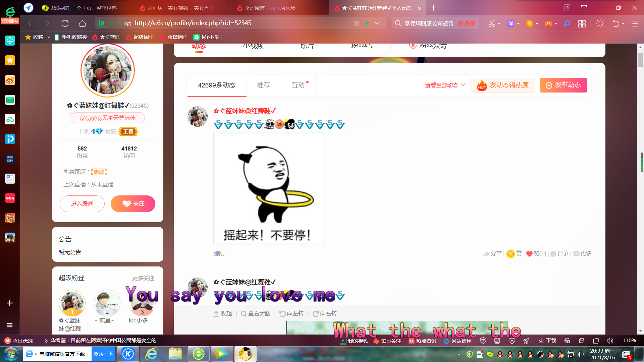Viewport: 644px width, 362px height.
Task: Open the translate extension icon
Action: point(511,23)
